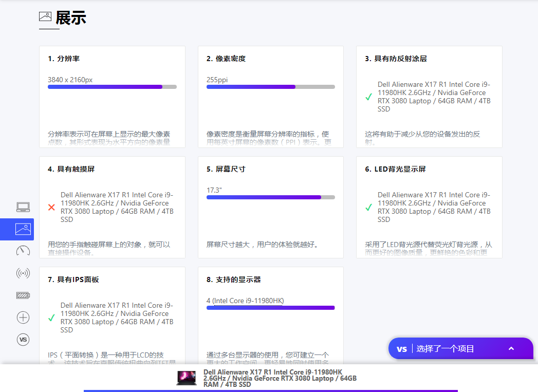Click the 屏幕尺寸 17.3" progress bar
Image resolution: width=538 pixels, height=392 pixels.
click(x=271, y=197)
